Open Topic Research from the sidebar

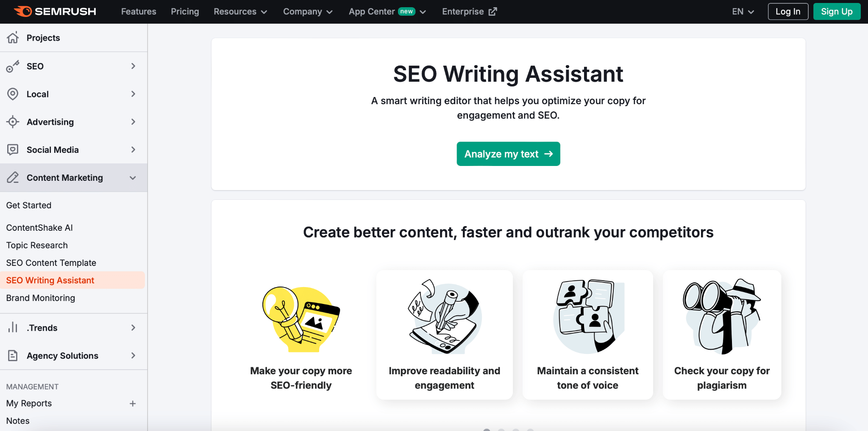pos(37,245)
